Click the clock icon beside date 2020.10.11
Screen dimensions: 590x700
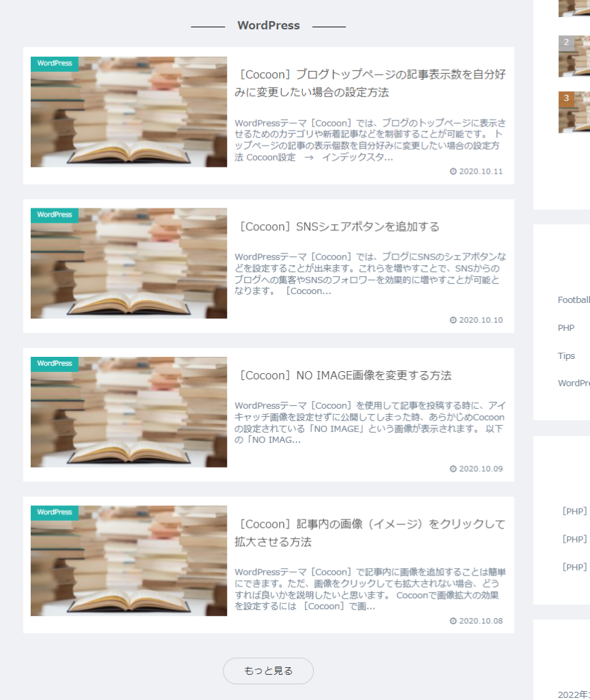tap(453, 171)
